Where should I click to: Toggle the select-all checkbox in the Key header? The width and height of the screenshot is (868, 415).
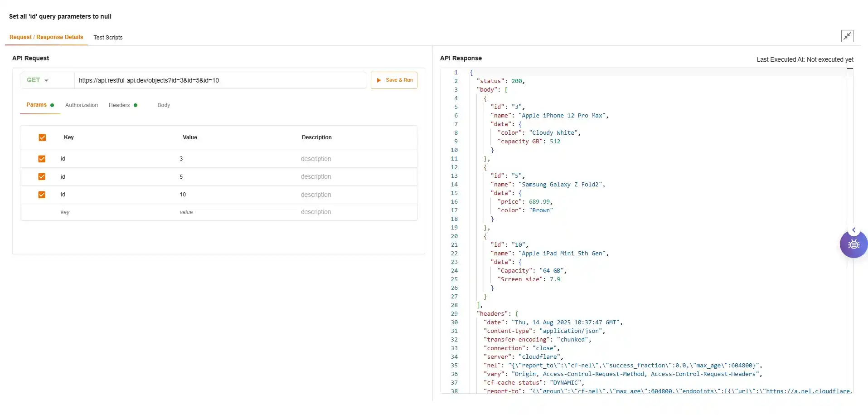pyautogui.click(x=42, y=137)
